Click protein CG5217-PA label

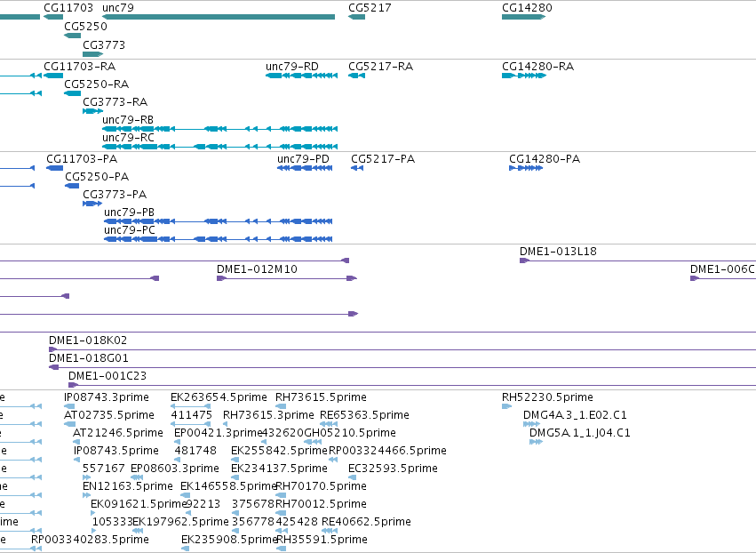click(383, 159)
